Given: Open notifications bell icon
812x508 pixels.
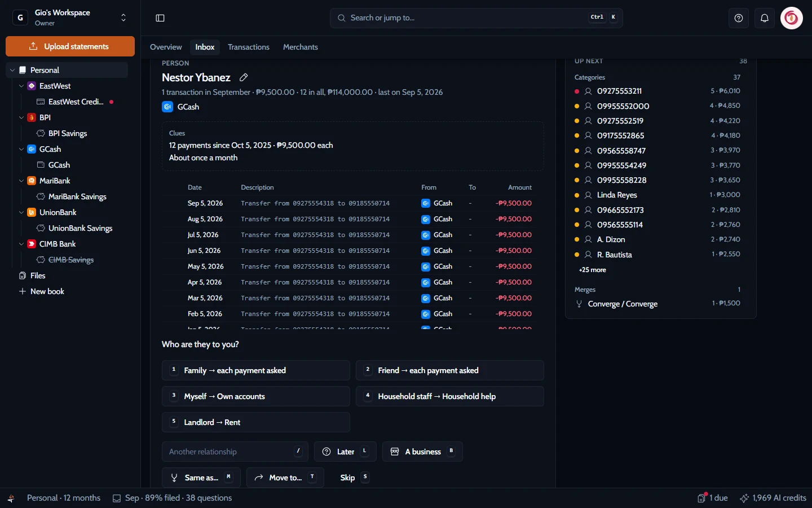Looking at the screenshot, I should tap(765, 18).
